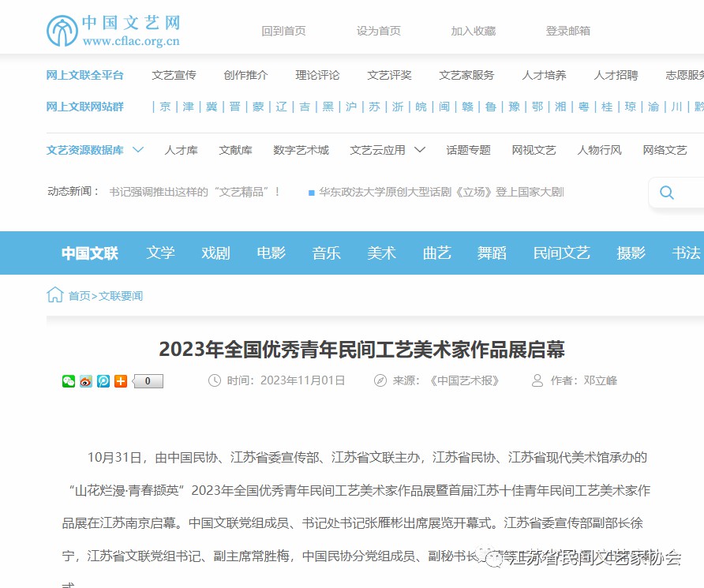Share article via WeChat icon
The image size is (704, 588).
click(x=69, y=381)
